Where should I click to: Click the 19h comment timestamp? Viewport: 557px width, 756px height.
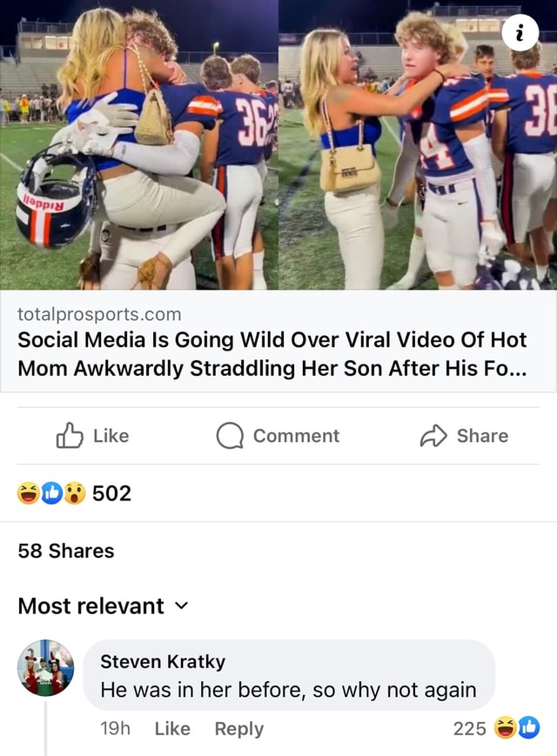point(115,729)
